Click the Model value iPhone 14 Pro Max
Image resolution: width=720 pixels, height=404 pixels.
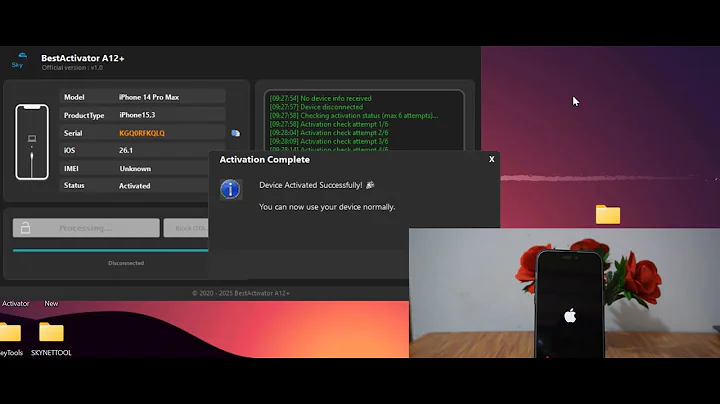pos(149,97)
